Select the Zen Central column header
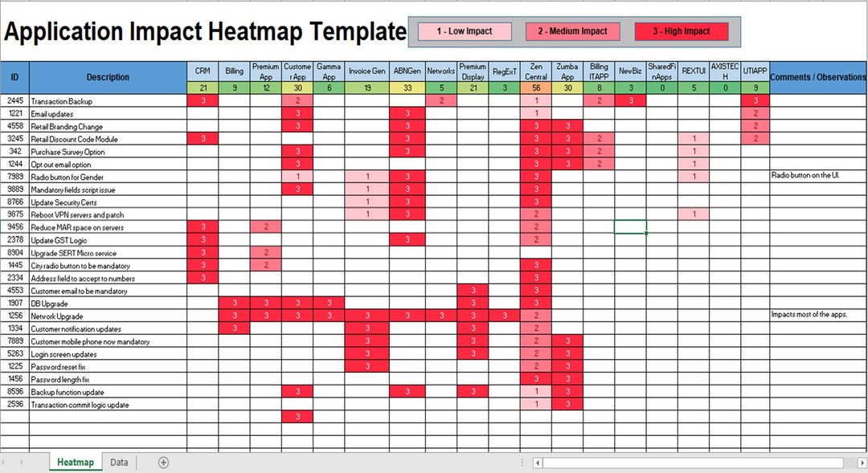 536,71
